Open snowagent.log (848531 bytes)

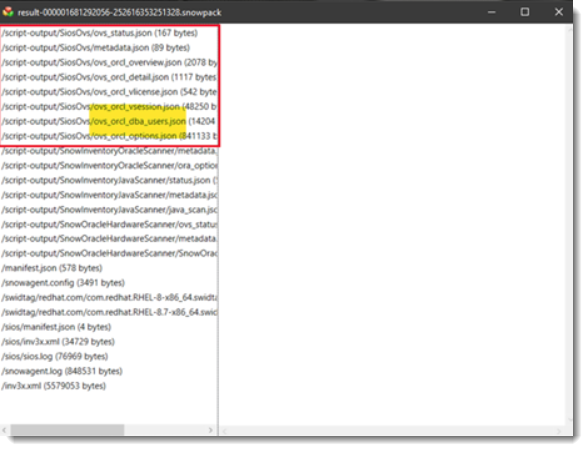pyautogui.click(x=62, y=371)
